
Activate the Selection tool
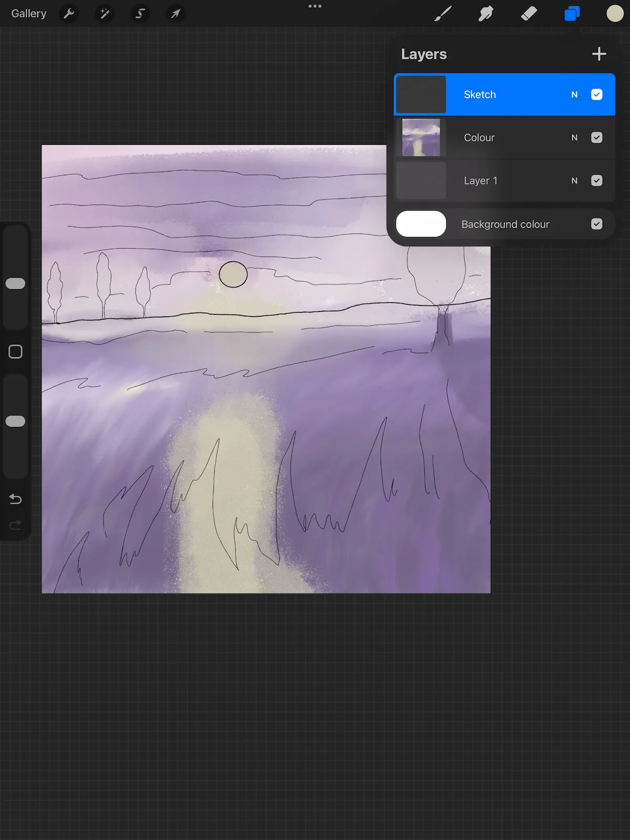tap(140, 14)
